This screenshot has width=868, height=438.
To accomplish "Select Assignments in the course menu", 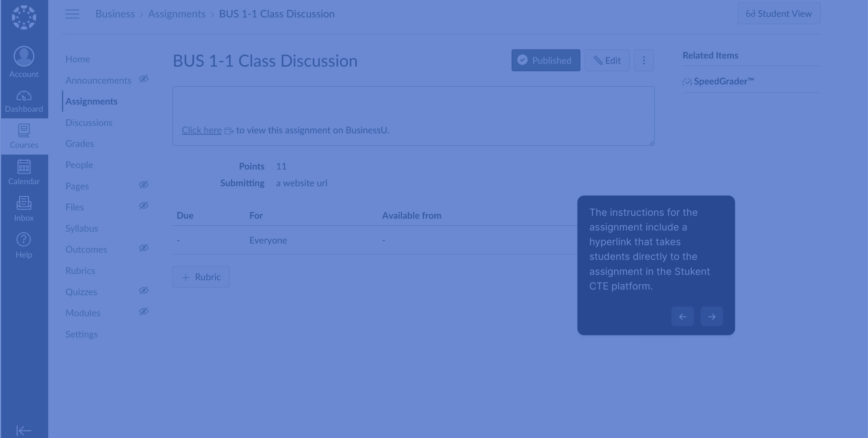I will point(91,101).
